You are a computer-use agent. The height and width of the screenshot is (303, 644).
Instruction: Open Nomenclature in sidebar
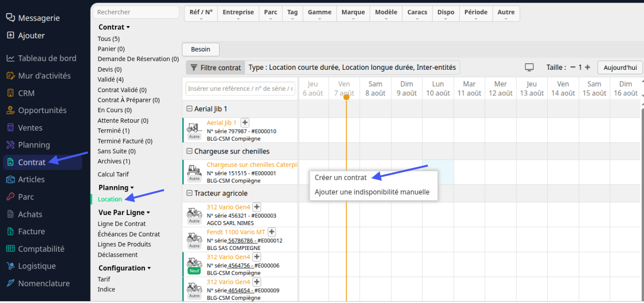tap(38, 283)
